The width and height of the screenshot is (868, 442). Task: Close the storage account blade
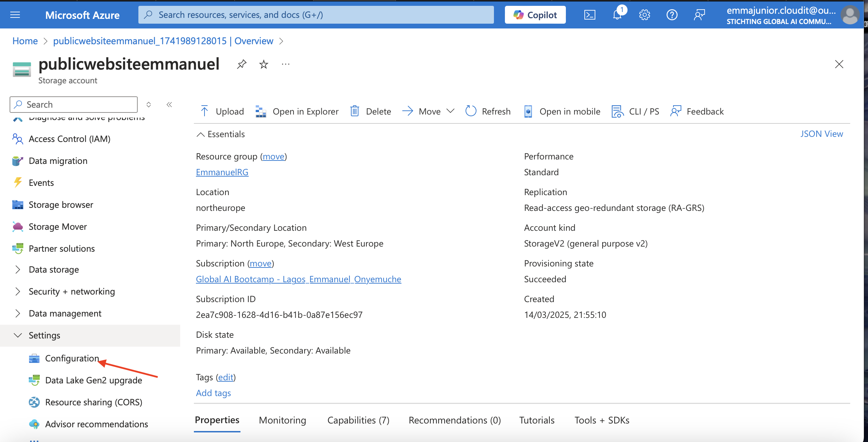(839, 64)
